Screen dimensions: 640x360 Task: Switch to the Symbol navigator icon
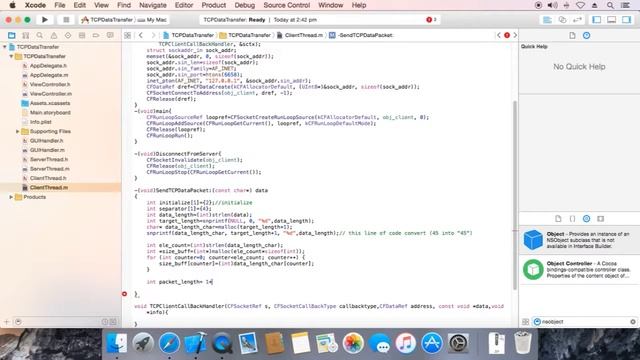pyautogui.click(x=26, y=36)
